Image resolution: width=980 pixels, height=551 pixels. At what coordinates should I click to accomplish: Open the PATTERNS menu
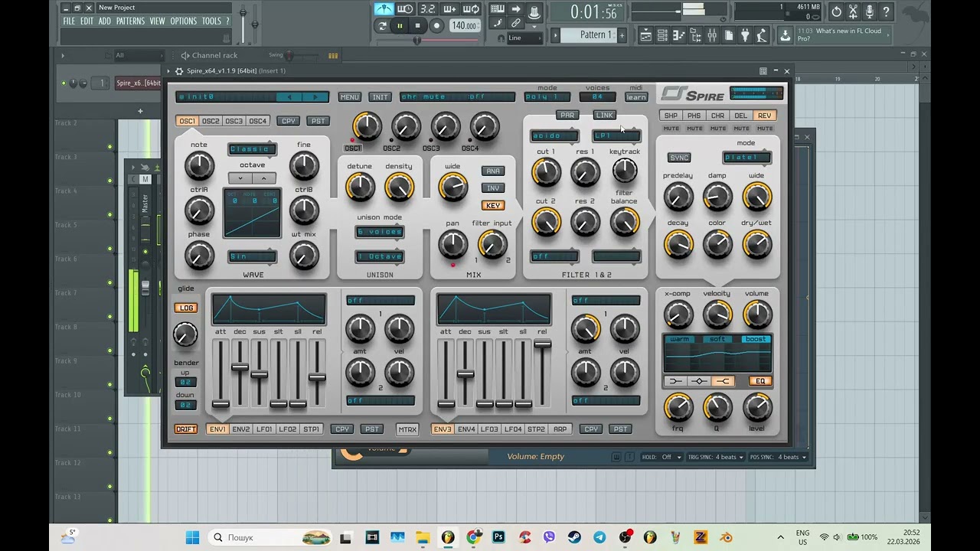coord(130,21)
